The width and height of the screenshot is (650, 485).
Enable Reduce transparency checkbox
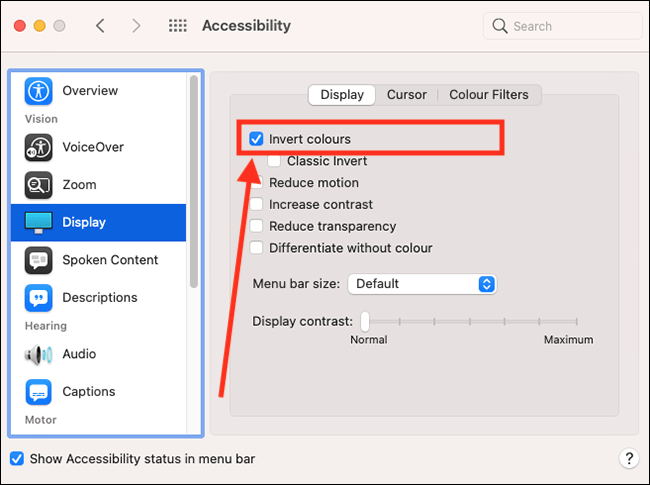click(256, 227)
